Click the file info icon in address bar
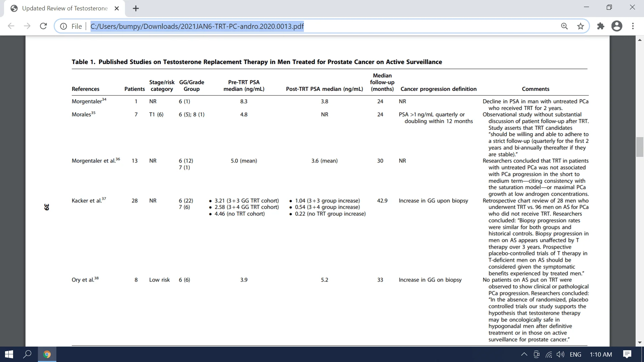 point(63,26)
